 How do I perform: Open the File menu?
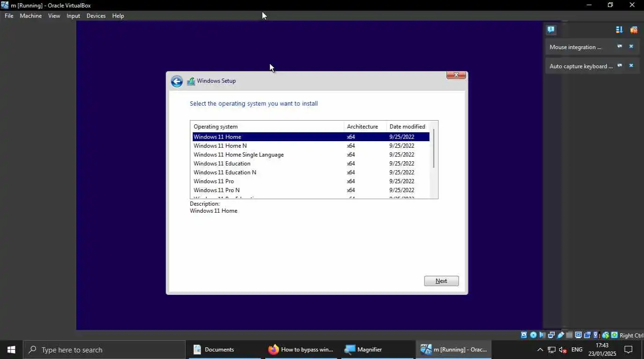[9, 16]
